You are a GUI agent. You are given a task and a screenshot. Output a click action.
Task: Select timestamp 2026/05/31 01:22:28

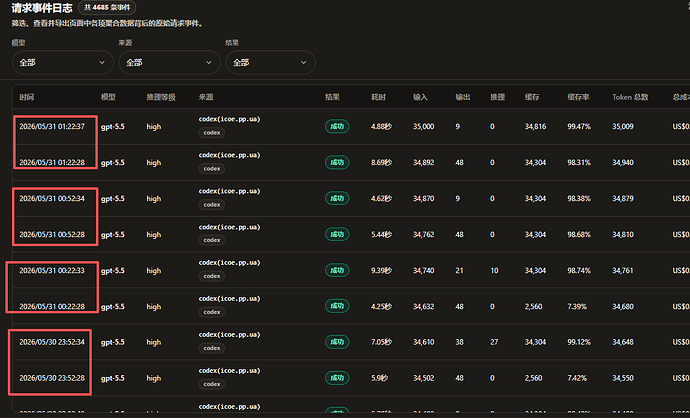[52, 163]
